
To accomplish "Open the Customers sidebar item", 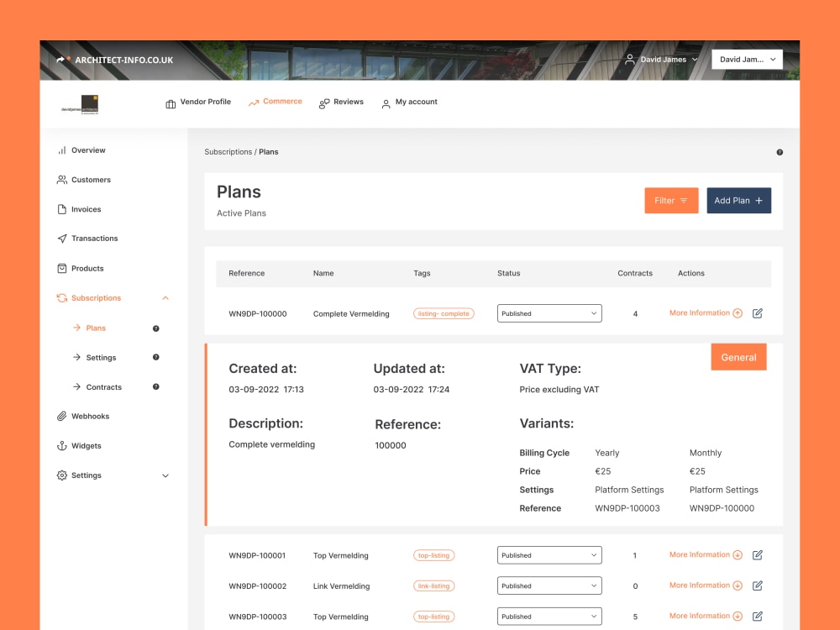I will pyautogui.click(x=91, y=180).
